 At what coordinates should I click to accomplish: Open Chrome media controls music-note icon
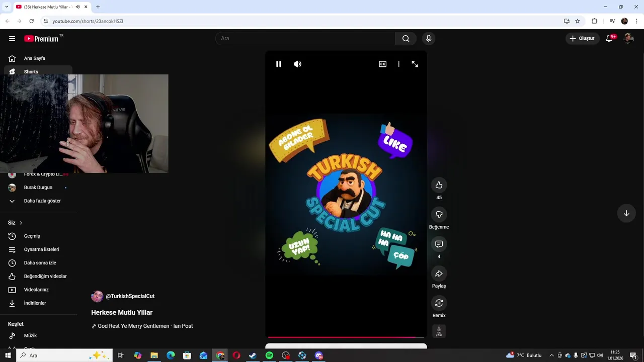pos(612,21)
